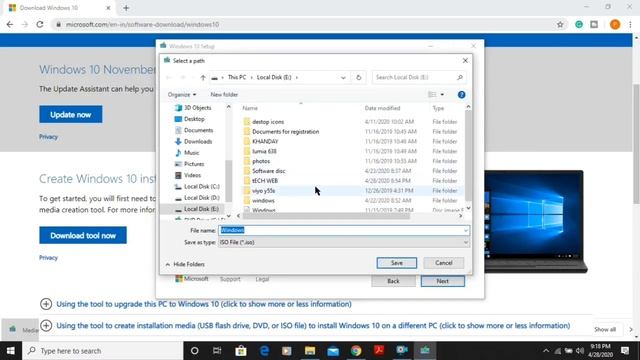640x360 pixels.
Task: Sort files by Date modified column
Action: pos(382,108)
